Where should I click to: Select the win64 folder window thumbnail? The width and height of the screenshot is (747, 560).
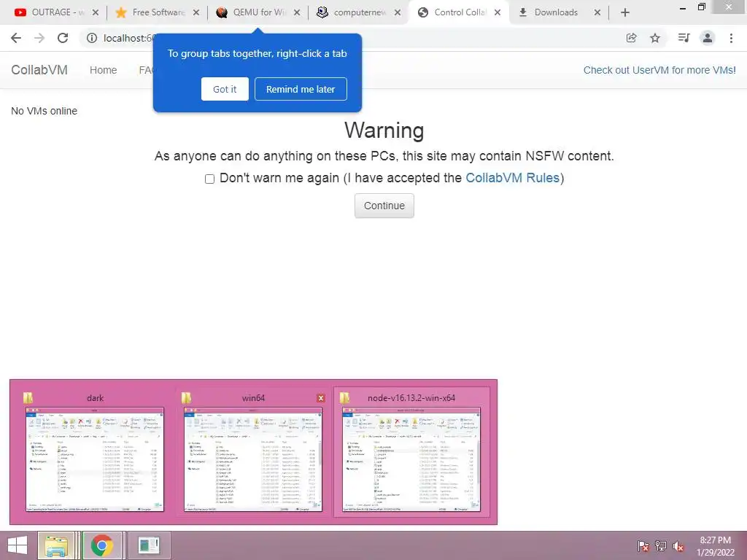(x=253, y=452)
